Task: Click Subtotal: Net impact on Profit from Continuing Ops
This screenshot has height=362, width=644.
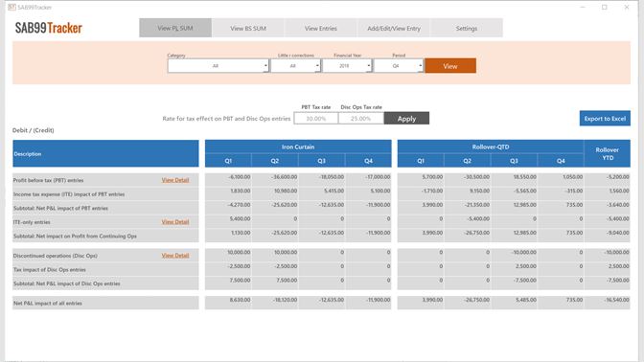Action: click(x=75, y=236)
